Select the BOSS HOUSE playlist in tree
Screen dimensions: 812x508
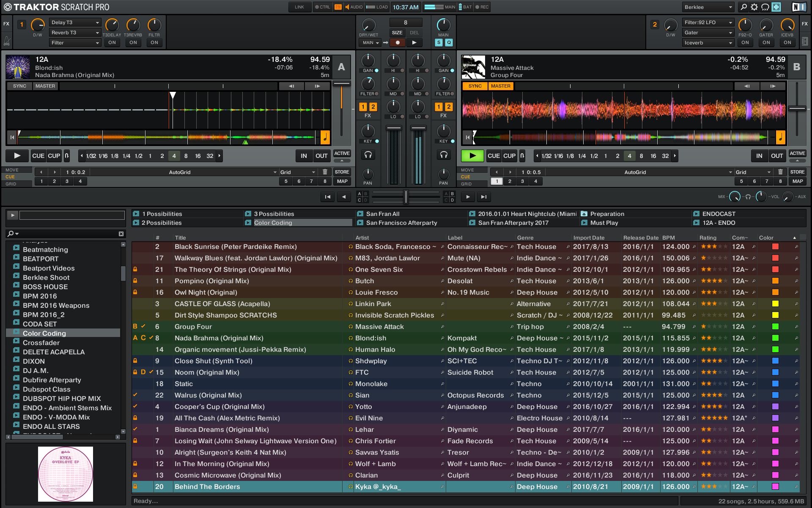[45, 287]
